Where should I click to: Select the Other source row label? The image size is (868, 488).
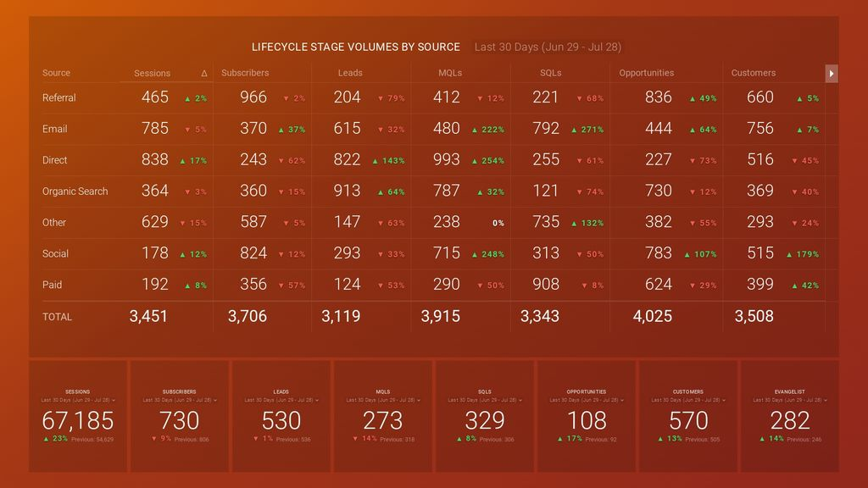tap(53, 223)
